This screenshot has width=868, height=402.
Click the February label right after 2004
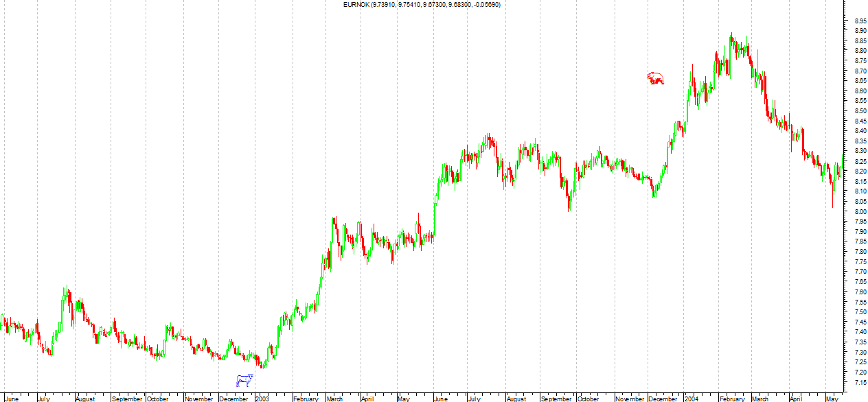coord(732,398)
